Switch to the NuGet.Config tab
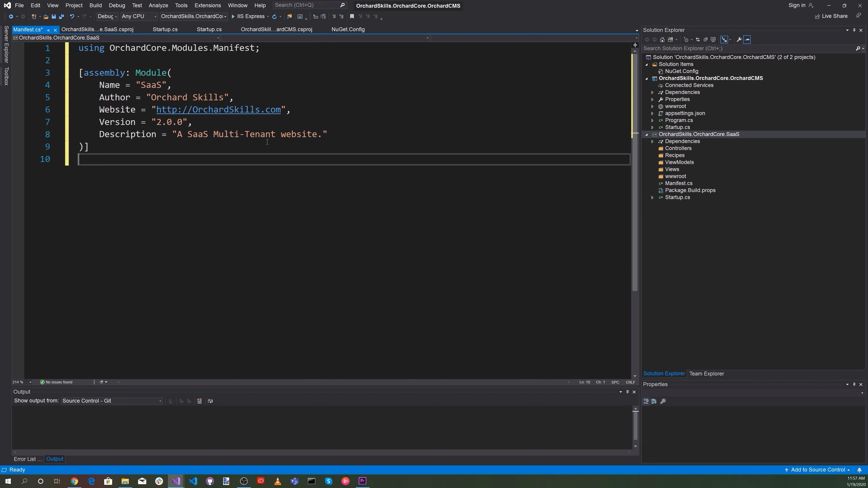Viewport: 868px width, 488px height. coord(348,30)
